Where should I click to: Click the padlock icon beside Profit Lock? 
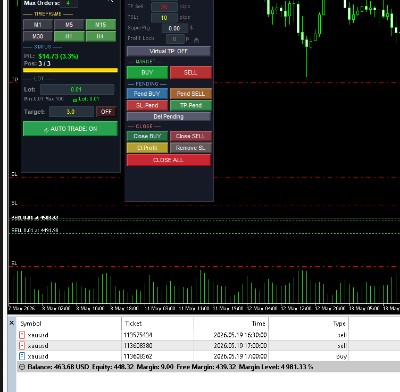pos(196,40)
